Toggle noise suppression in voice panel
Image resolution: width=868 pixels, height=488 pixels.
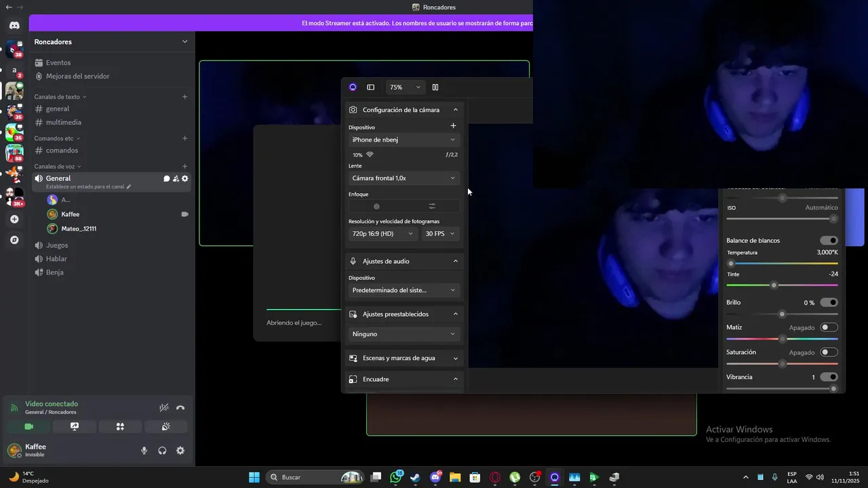[163, 407]
